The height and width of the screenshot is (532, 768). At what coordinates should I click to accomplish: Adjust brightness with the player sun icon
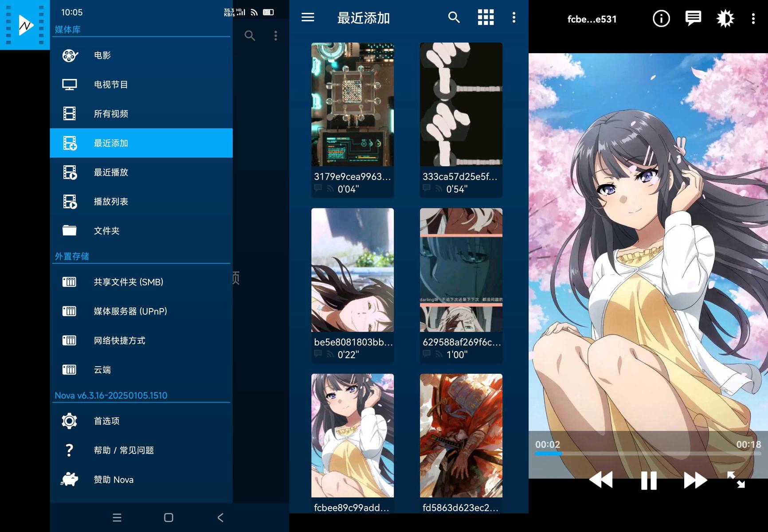[x=725, y=19]
